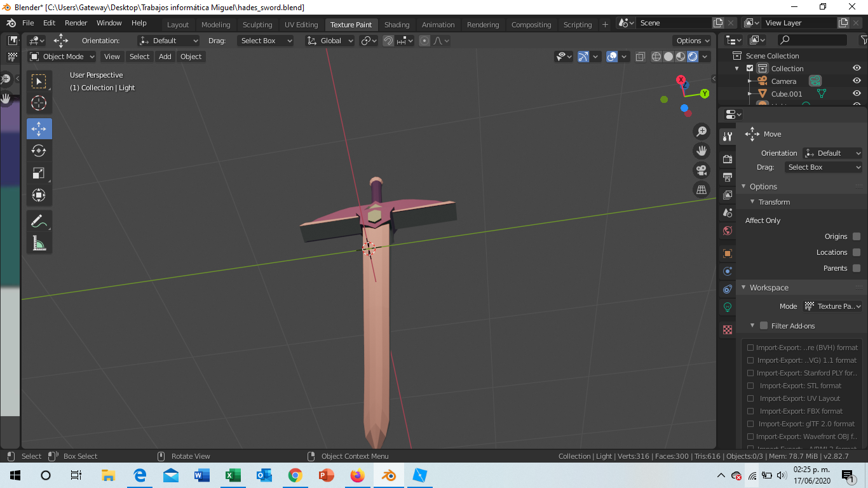Open the Render properties tab
The width and height of the screenshot is (868, 488).
point(728,159)
